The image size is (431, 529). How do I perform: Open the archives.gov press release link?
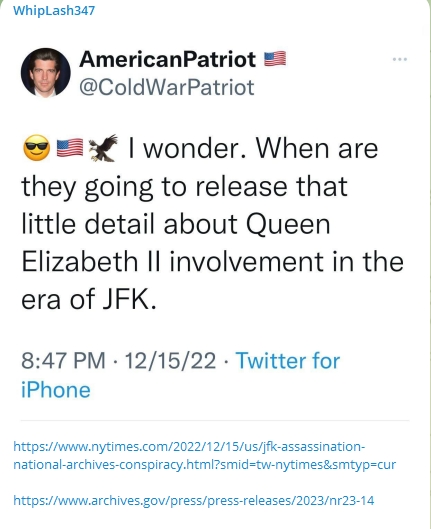pos(194,500)
